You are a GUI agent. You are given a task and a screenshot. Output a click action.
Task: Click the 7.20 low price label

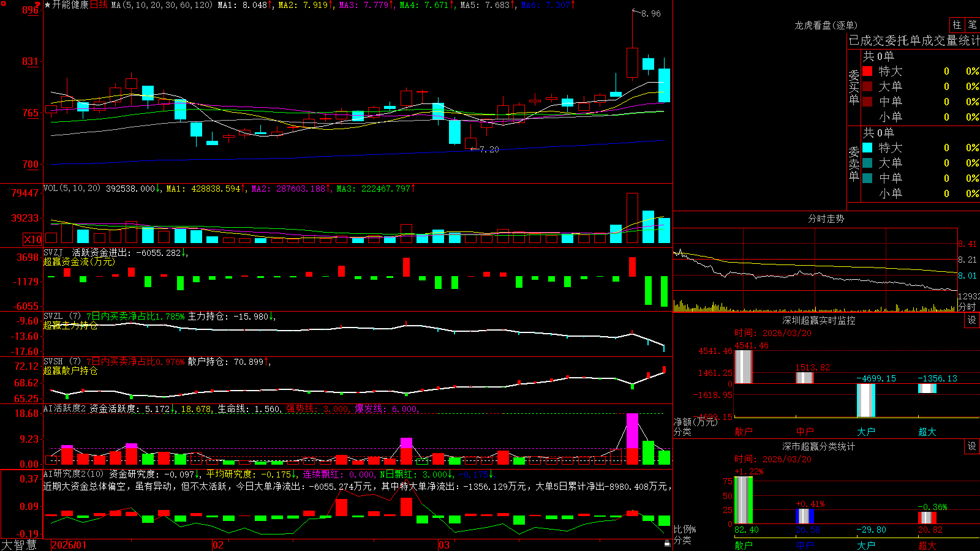[x=489, y=149]
